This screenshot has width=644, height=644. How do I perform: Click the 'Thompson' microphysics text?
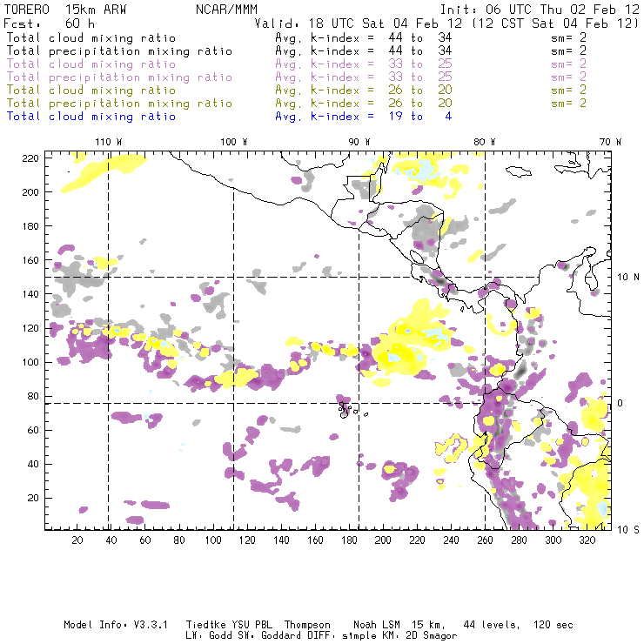307,625
